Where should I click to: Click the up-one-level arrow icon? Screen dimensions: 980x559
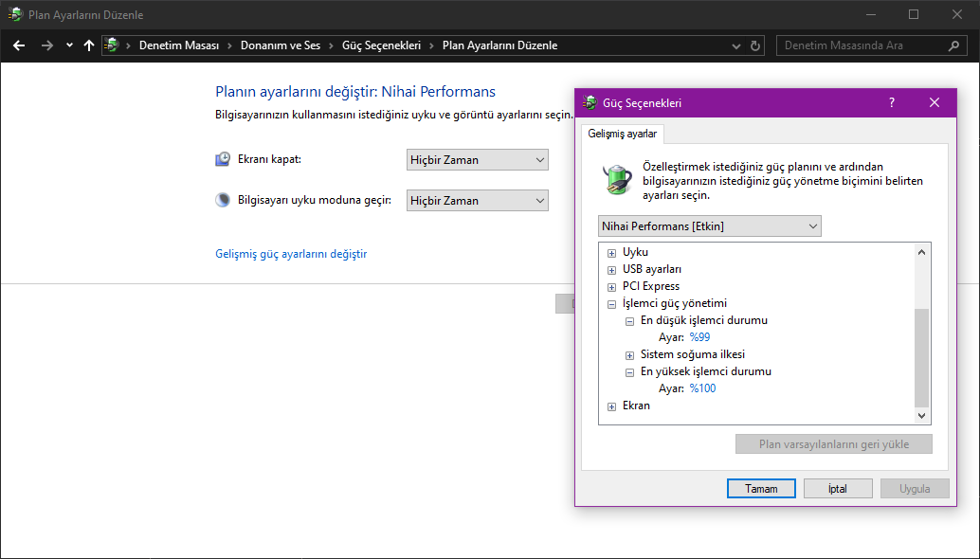coord(89,45)
